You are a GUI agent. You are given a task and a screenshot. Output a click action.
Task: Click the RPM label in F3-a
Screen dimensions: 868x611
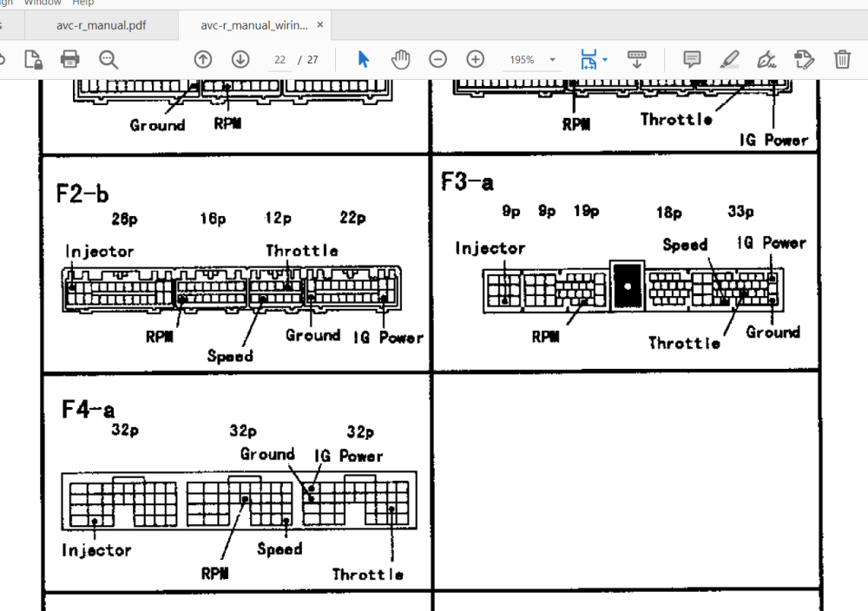point(545,337)
